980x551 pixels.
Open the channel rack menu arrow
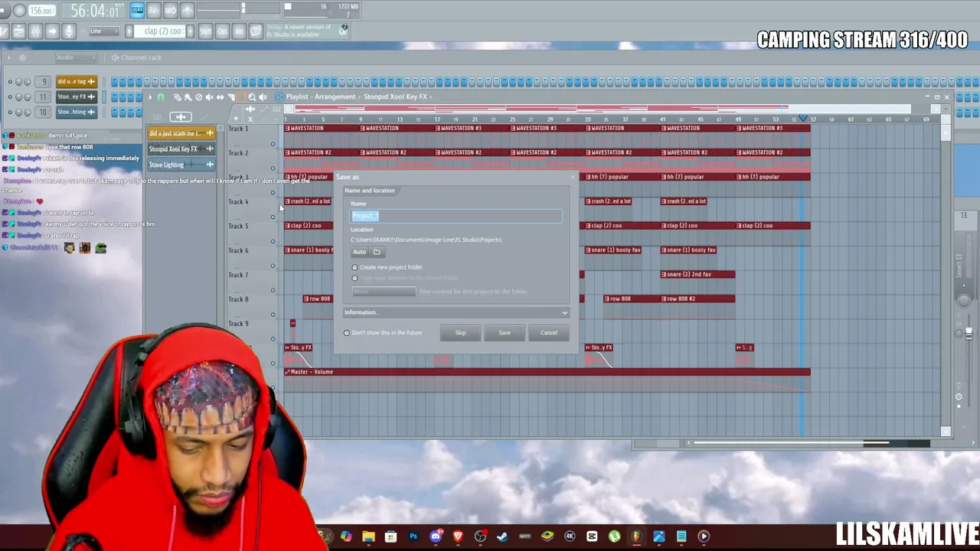9,57
